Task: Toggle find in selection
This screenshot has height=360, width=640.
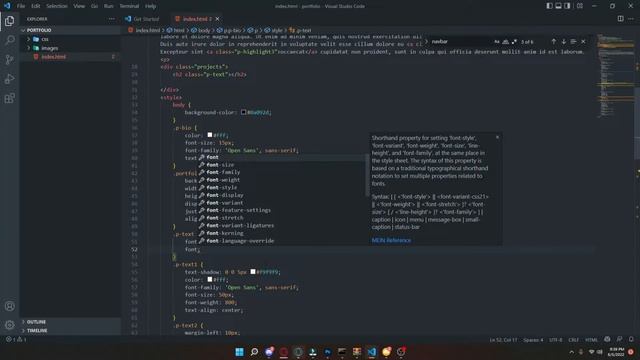Action: [573, 42]
